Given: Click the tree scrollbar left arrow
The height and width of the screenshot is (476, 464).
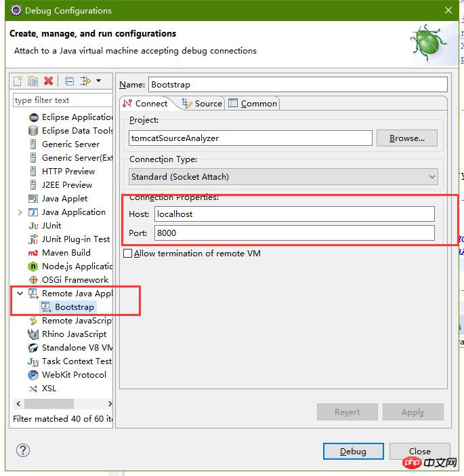Looking at the screenshot, I should click(18, 403).
